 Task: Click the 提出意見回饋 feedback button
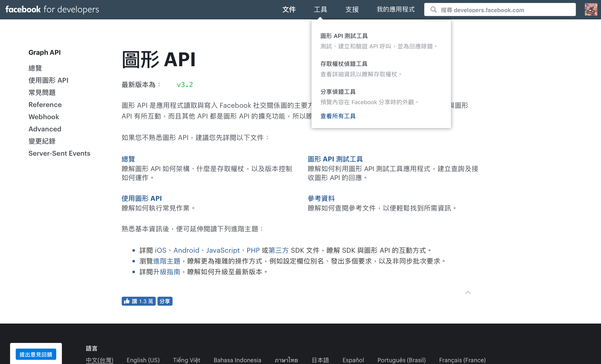pyautogui.click(x=36, y=354)
